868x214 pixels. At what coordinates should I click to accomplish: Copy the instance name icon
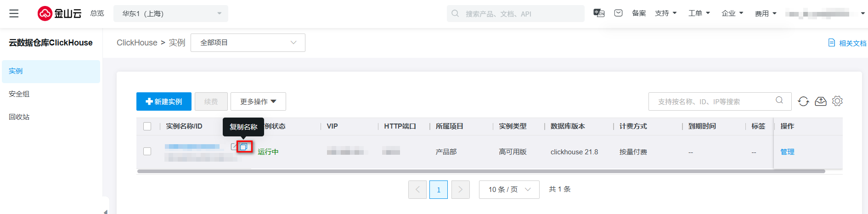tap(244, 147)
